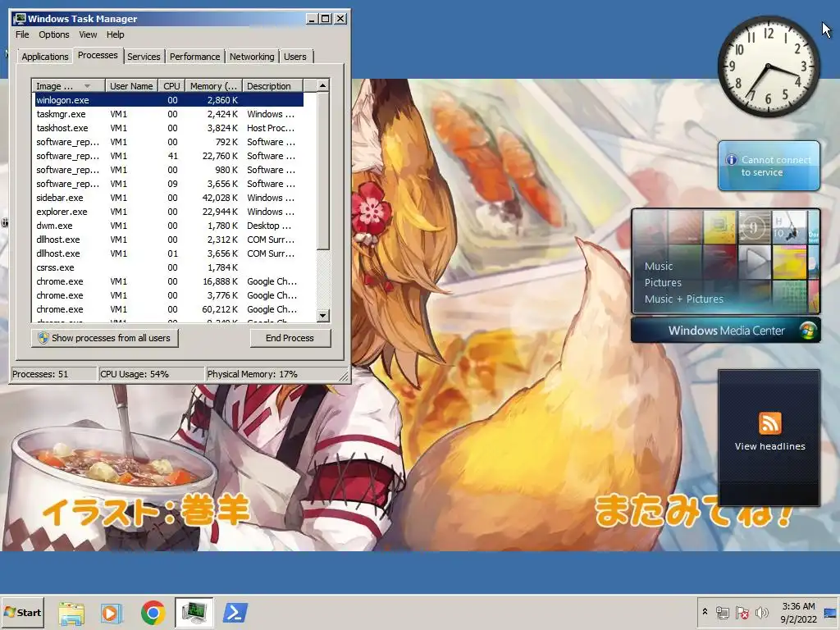Viewport: 840px width, 630px height.
Task: Select the dwm.exe process row
Action: pos(169,226)
